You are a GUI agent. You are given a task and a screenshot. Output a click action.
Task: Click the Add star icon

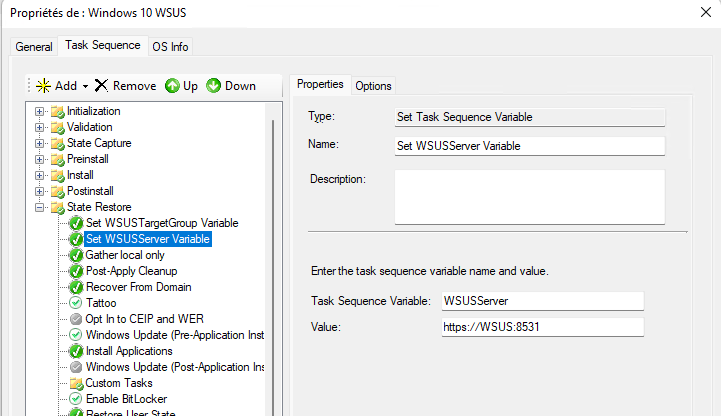[43, 86]
